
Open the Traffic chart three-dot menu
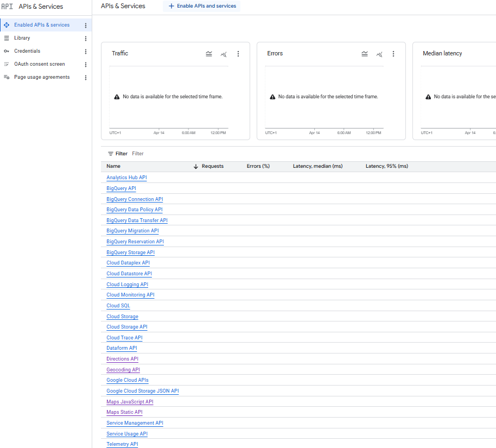click(x=238, y=54)
